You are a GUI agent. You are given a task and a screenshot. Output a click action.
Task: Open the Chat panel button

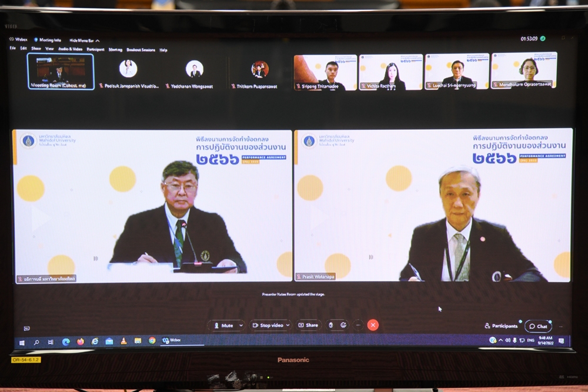coord(538,326)
